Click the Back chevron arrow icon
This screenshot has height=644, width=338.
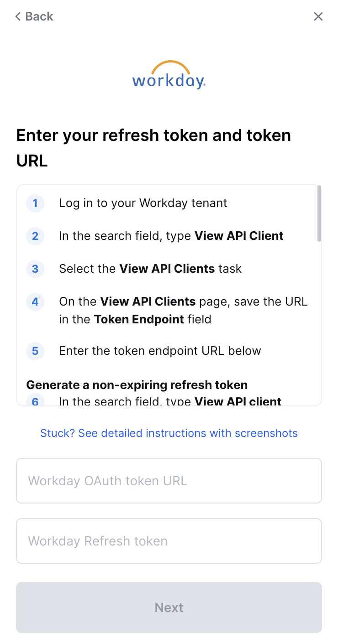click(18, 17)
